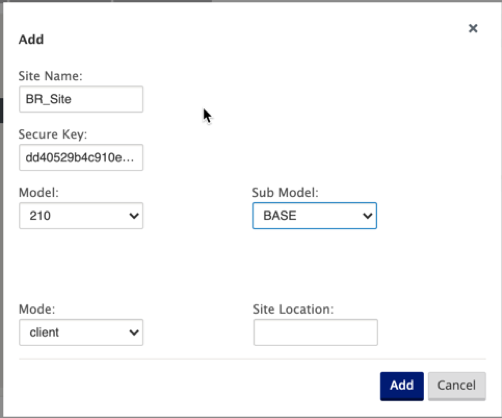Click the chevron arrow in the Mode box
Image resolution: width=502 pixels, height=418 pixels.
click(x=134, y=332)
